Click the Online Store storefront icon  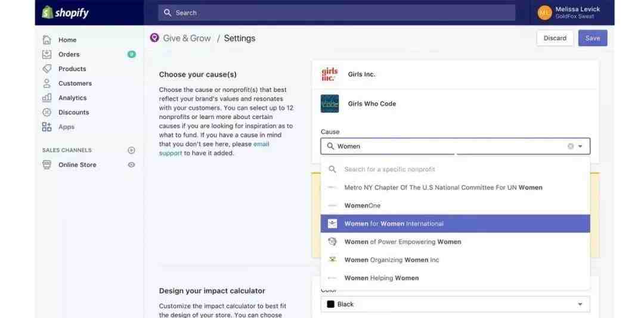click(x=47, y=164)
